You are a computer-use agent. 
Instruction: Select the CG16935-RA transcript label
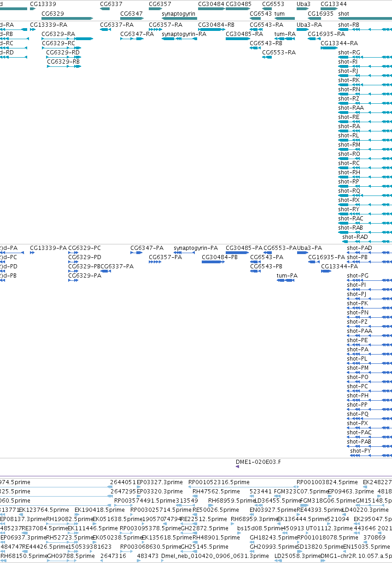[326, 34]
